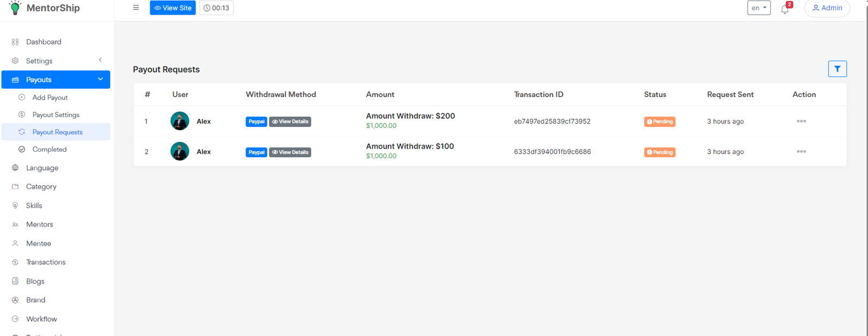
Task: Open Transactions from the sidebar
Action: 46,262
